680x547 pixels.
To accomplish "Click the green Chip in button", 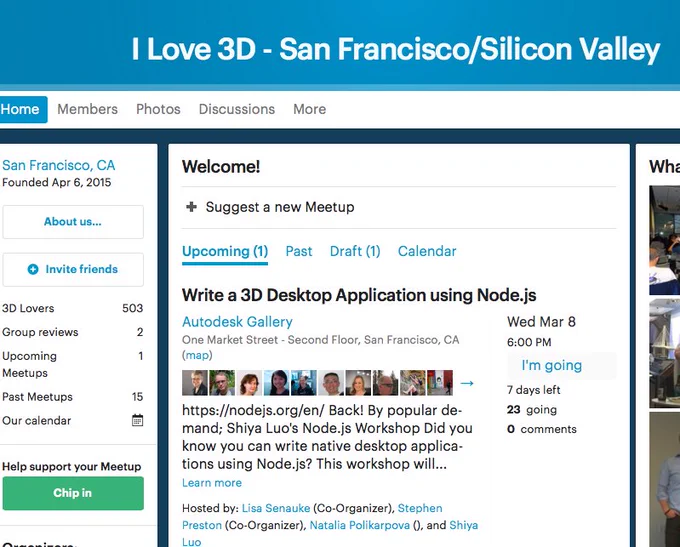I will 73,493.
